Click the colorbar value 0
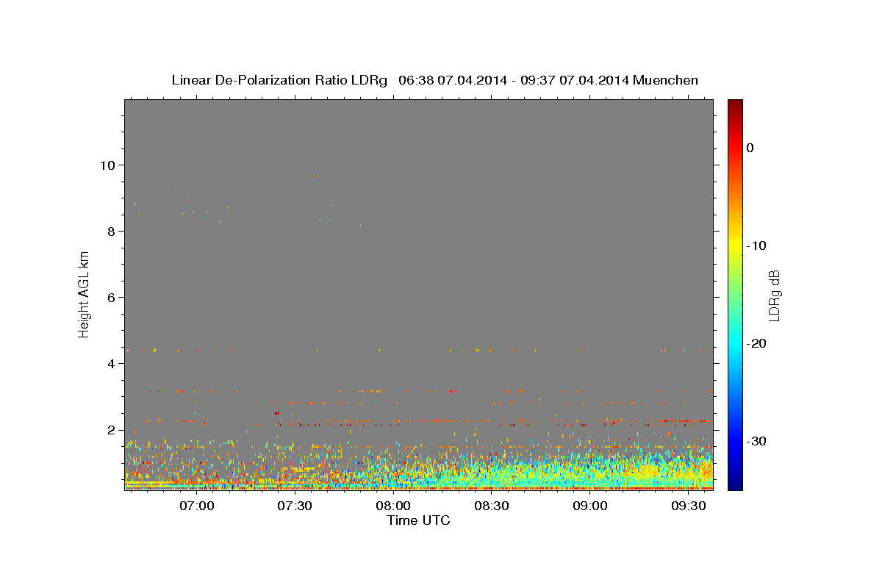882x588 pixels. (750, 148)
